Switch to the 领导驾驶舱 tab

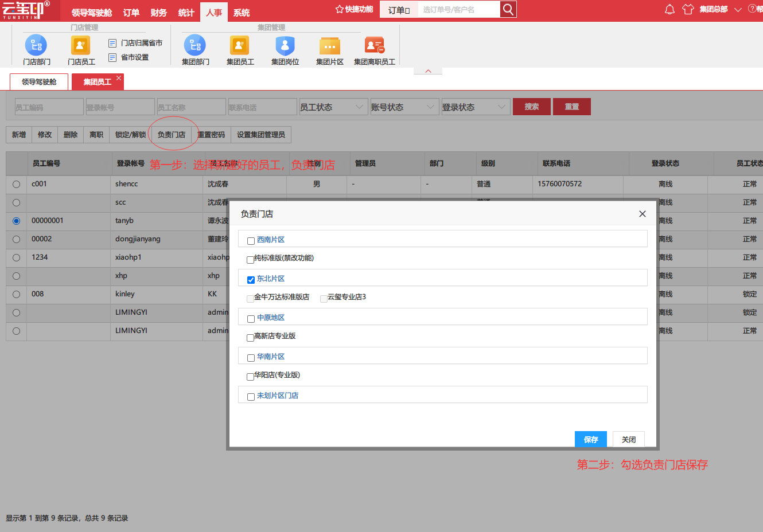click(39, 82)
